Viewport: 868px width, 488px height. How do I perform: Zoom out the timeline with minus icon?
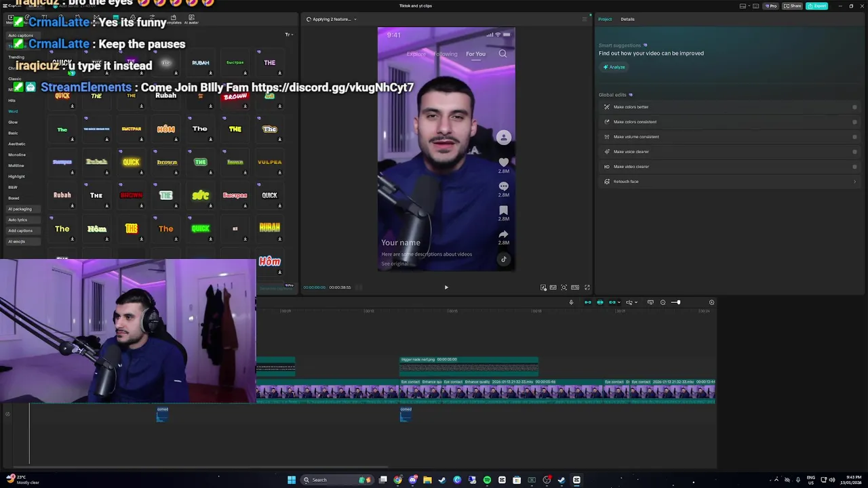tap(663, 302)
